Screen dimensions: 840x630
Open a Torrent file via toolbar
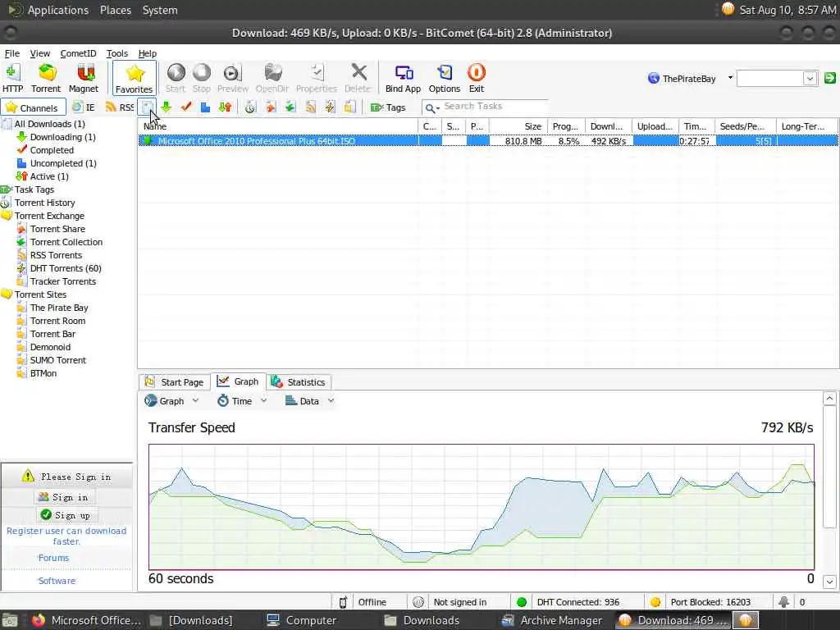point(46,78)
